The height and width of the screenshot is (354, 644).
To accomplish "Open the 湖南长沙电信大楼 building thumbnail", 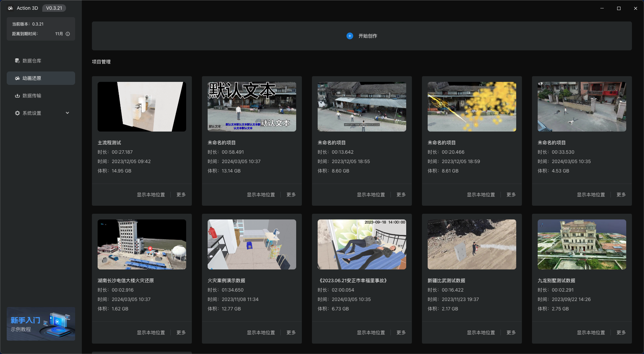I will click(x=142, y=244).
